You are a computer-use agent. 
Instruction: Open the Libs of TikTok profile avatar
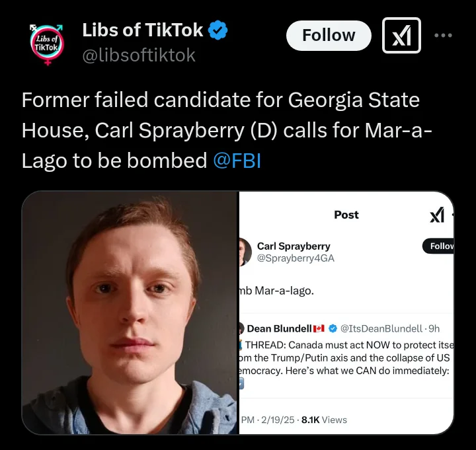click(x=48, y=43)
